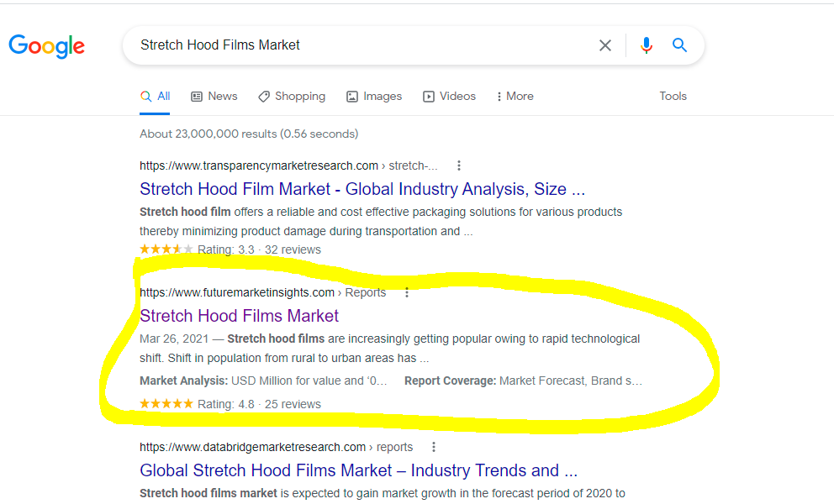Click the transparencymarketresearch.com URL breadcrumb
This screenshot has height=504, width=834.
click(x=289, y=165)
